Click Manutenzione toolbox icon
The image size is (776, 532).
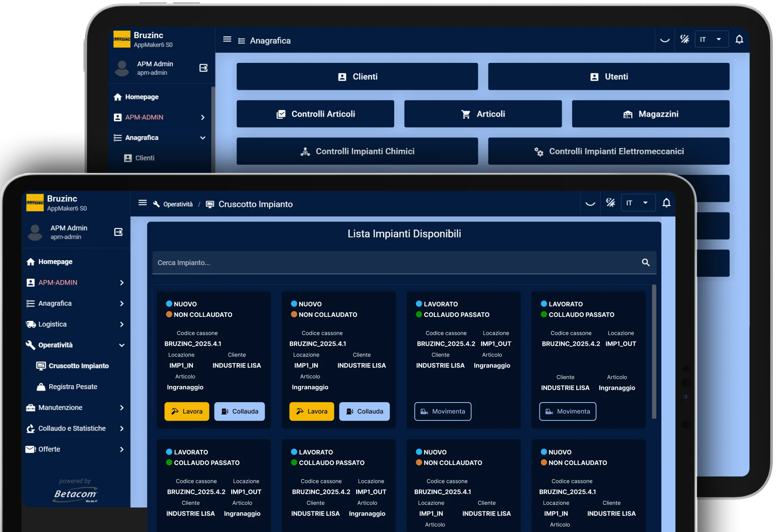point(31,407)
